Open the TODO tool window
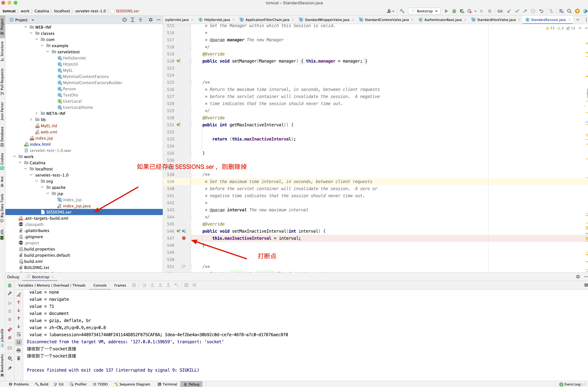This screenshot has width=588, height=387. [100, 384]
